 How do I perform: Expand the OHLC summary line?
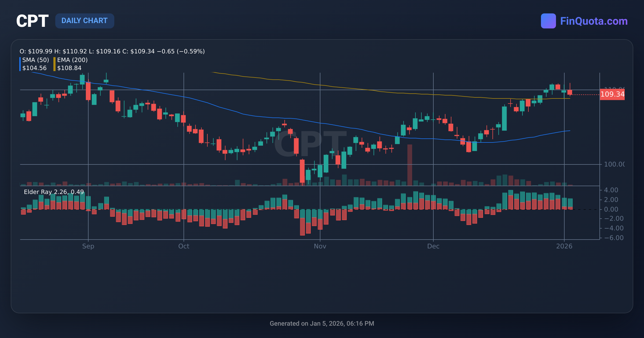(x=112, y=51)
